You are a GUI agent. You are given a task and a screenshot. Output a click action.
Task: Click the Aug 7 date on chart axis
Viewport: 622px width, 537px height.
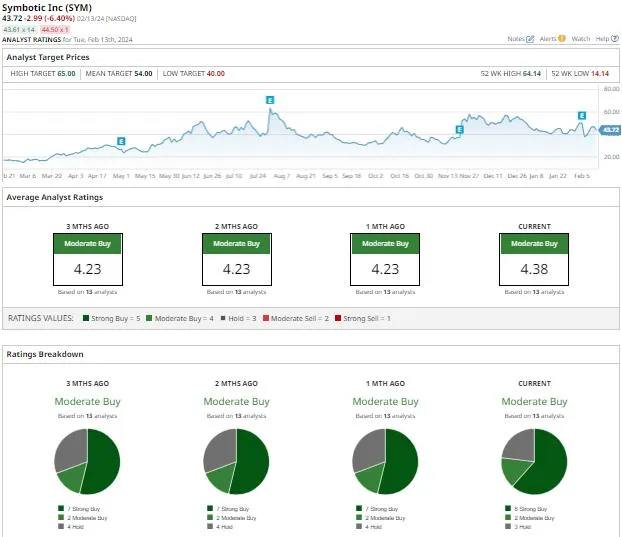tap(282, 176)
